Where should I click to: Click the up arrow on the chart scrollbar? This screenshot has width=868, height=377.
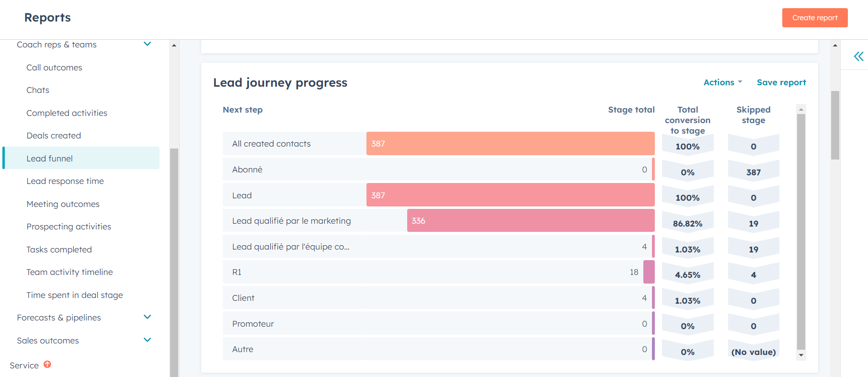[x=800, y=109]
